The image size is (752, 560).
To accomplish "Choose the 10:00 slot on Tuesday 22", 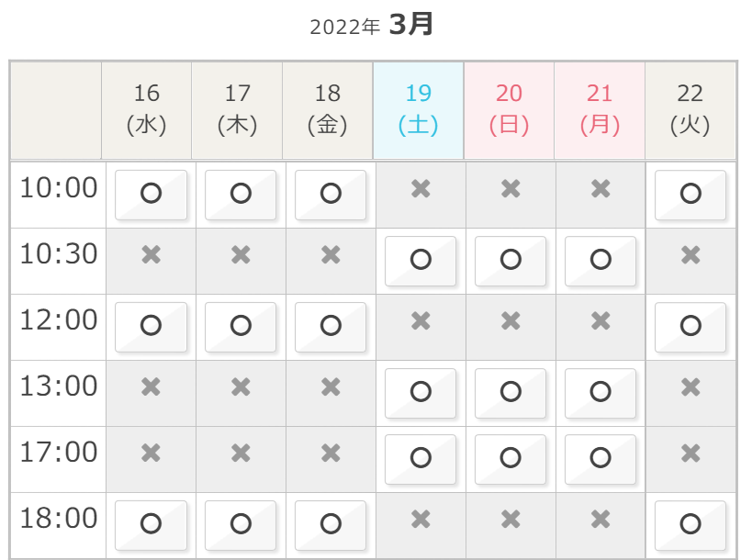I will pos(690,194).
